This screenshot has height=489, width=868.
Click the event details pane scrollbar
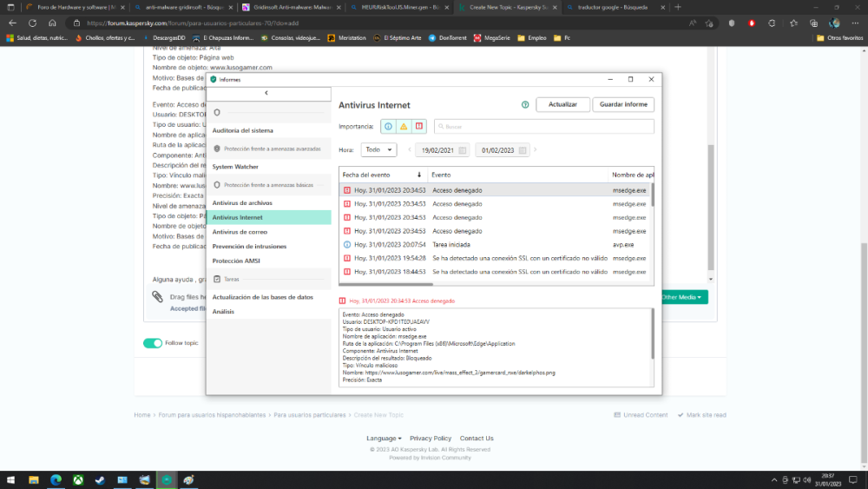coord(652,334)
